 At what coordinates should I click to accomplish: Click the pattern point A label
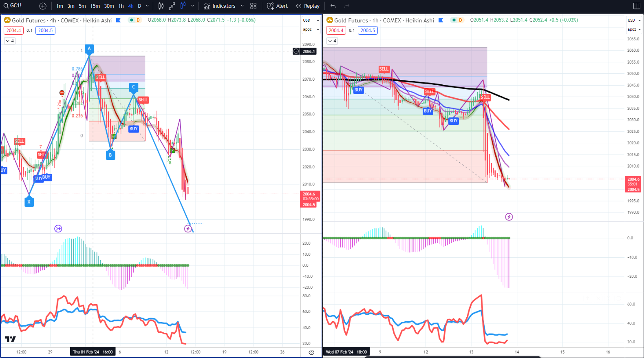tap(89, 49)
